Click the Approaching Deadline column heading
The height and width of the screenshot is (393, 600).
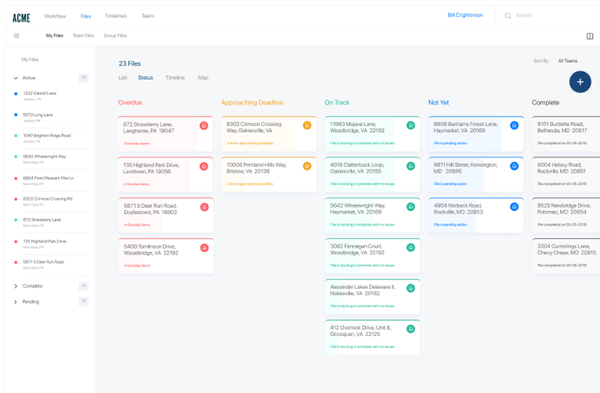point(252,103)
